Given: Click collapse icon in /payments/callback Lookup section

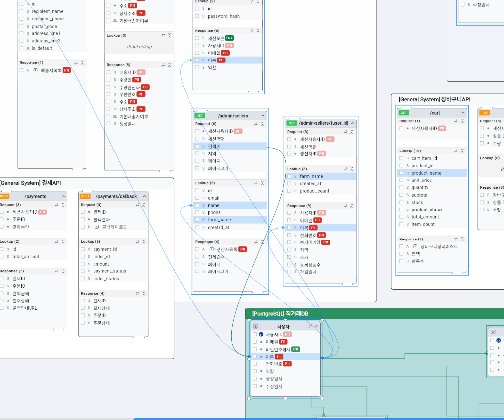Looking at the screenshot, I should (x=144, y=241).
